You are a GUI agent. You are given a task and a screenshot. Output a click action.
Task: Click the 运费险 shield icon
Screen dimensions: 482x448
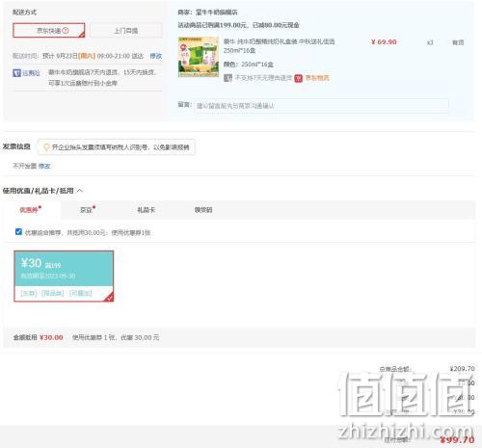[16, 73]
